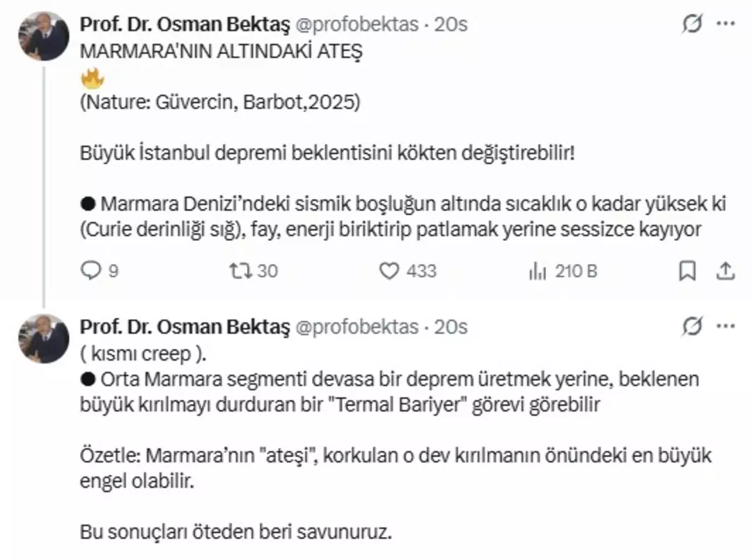This screenshot has width=752, height=560.
Task: Share the first tweet via share icon
Action: pos(725,271)
